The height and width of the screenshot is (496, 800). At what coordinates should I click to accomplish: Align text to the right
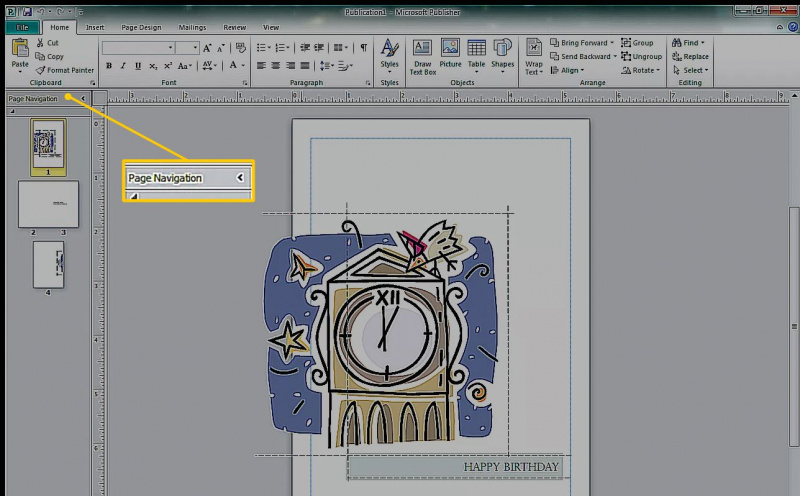coord(290,66)
